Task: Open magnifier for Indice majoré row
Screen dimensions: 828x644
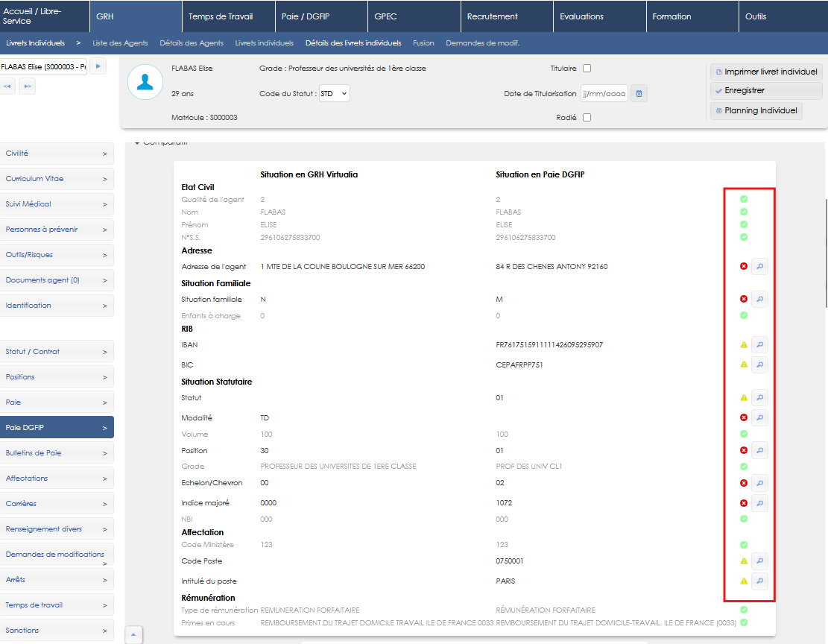Action: pyautogui.click(x=759, y=503)
